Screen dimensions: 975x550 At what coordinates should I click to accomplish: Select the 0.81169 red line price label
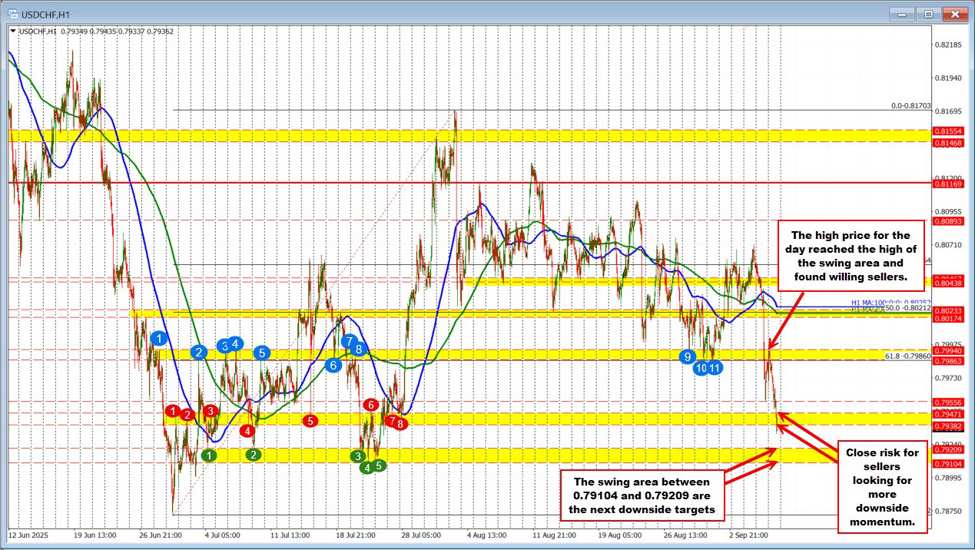point(949,184)
